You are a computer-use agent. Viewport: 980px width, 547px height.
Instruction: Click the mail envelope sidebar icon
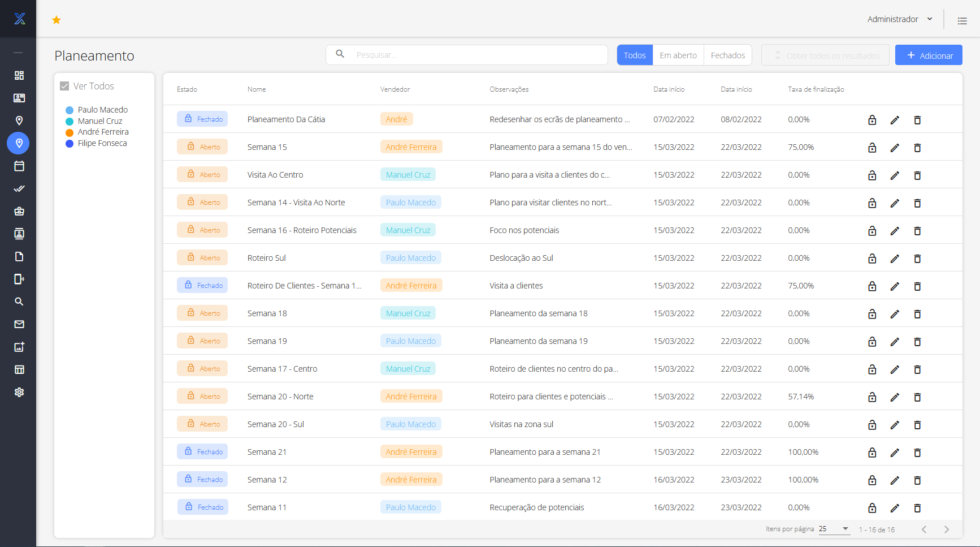19,325
